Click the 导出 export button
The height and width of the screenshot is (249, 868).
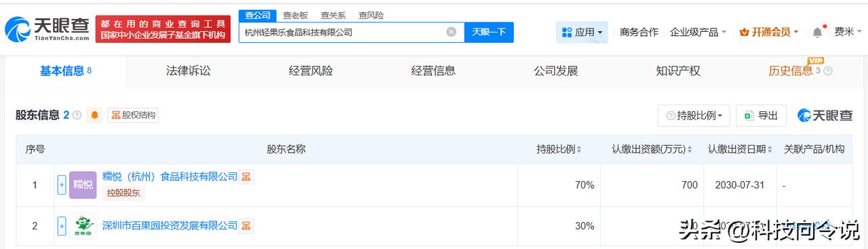761,115
